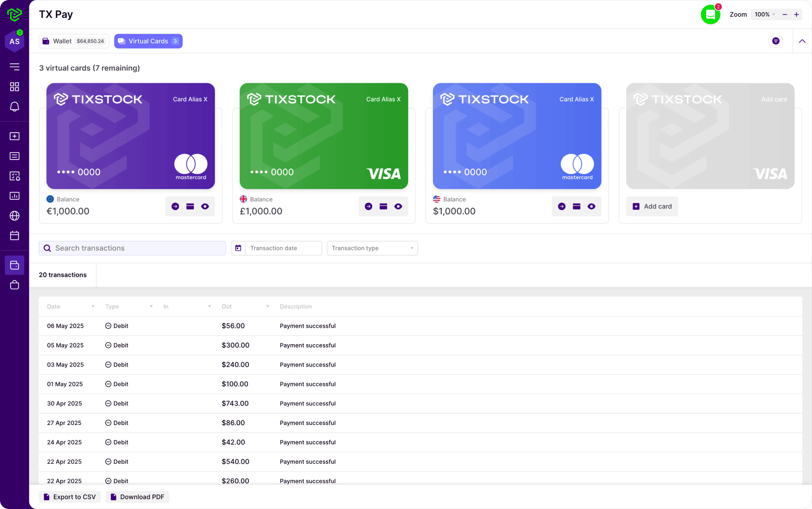Click the $86.00 amount
Viewport: 812px width, 509px height.
(x=233, y=423)
